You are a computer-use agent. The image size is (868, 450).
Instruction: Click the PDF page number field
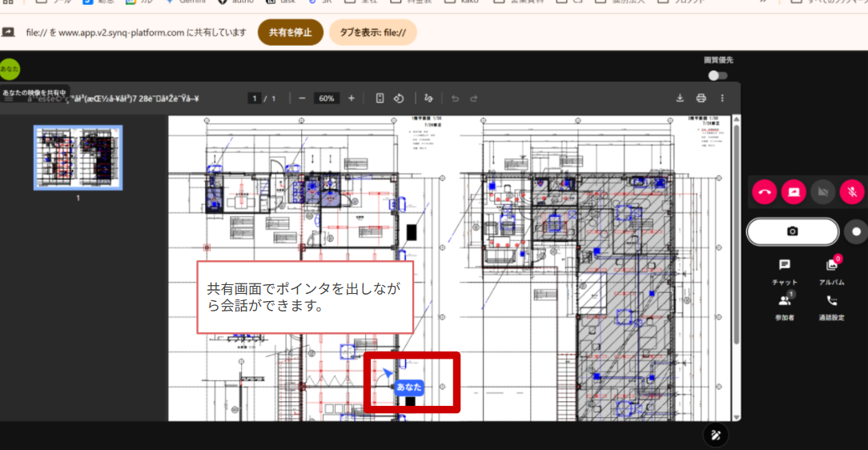pos(255,98)
